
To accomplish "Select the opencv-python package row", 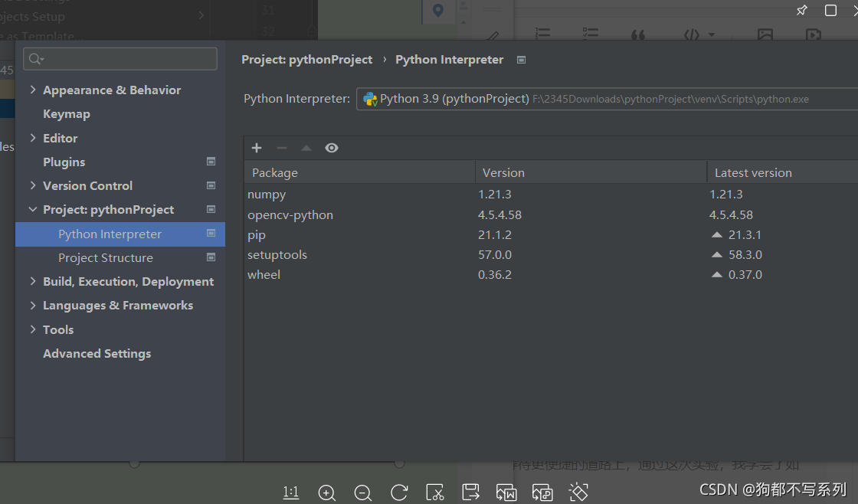I will [551, 214].
